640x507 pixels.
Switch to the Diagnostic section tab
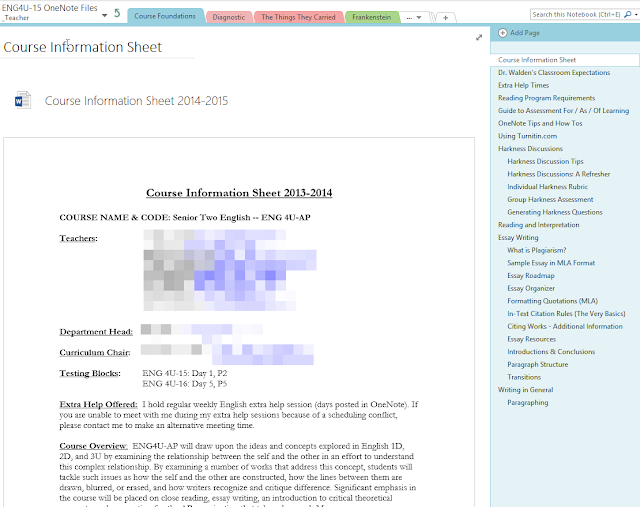[229, 17]
